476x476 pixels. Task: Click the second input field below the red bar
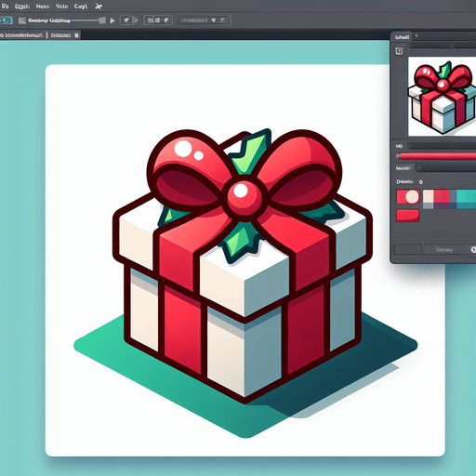click(x=446, y=168)
